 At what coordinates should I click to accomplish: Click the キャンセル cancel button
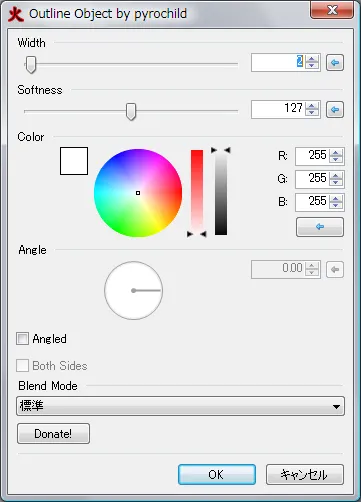tap(305, 474)
